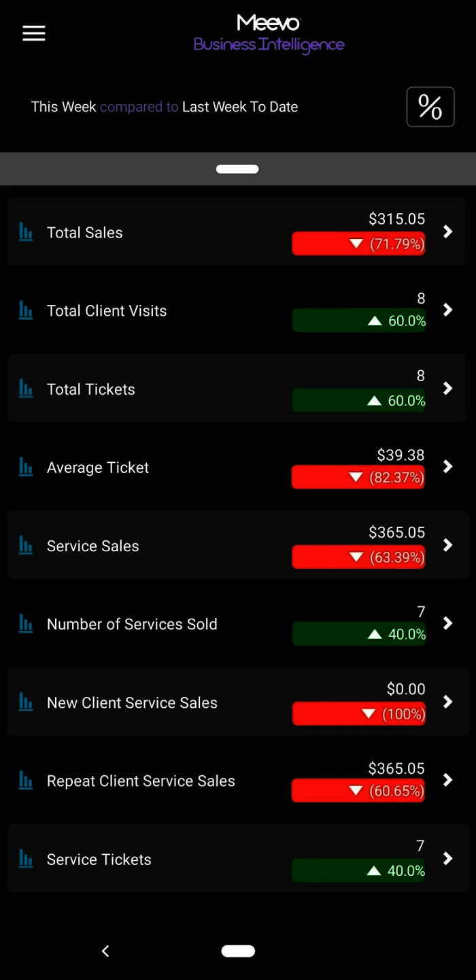Tap the Meevo Business Intelligence logo
476x980 pixels.
[x=269, y=33]
